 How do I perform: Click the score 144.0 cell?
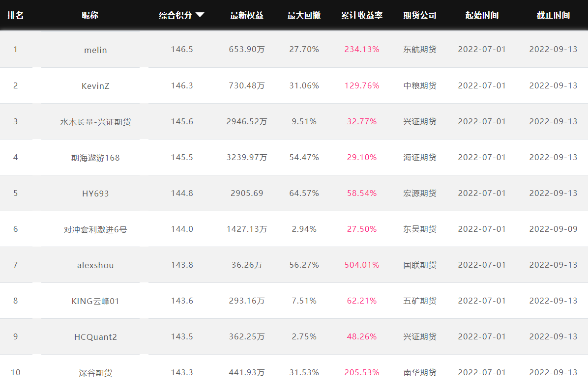[x=182, y=229]
